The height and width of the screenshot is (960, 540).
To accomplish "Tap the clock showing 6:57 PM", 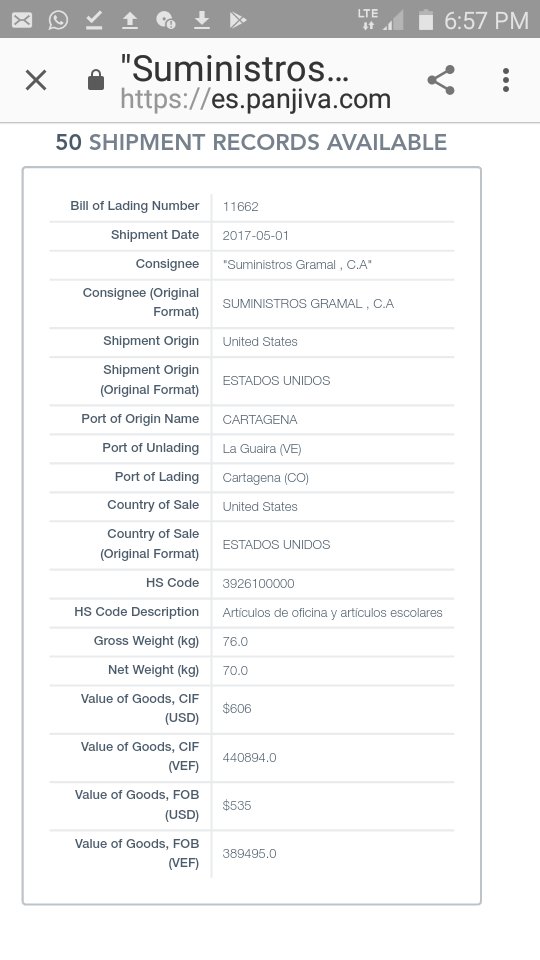I will 486,21.
